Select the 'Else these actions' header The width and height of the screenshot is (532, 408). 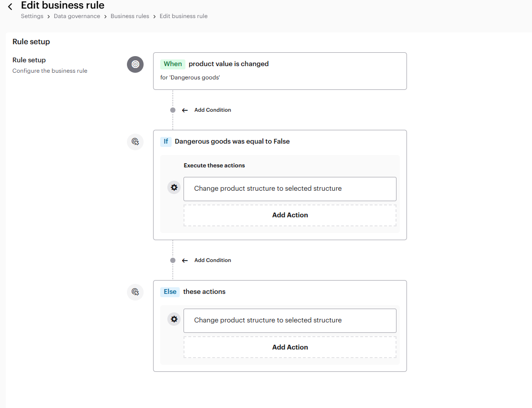(204, 291)
